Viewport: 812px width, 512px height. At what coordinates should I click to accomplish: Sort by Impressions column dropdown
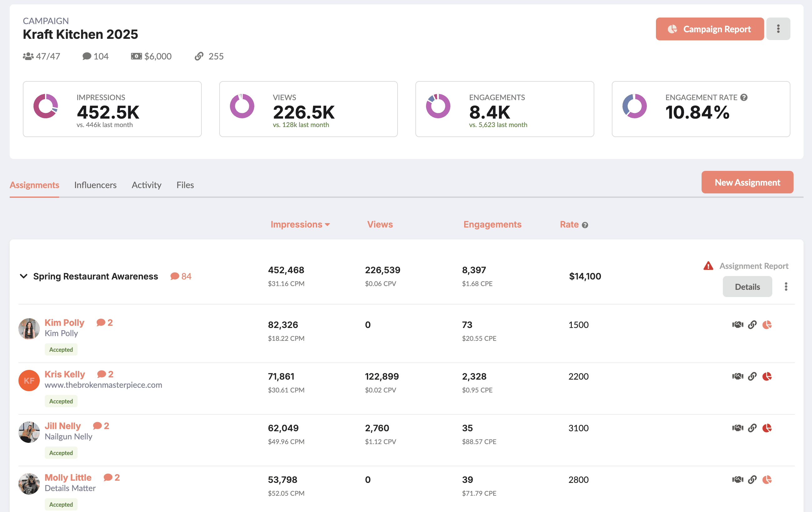(300, 224)
